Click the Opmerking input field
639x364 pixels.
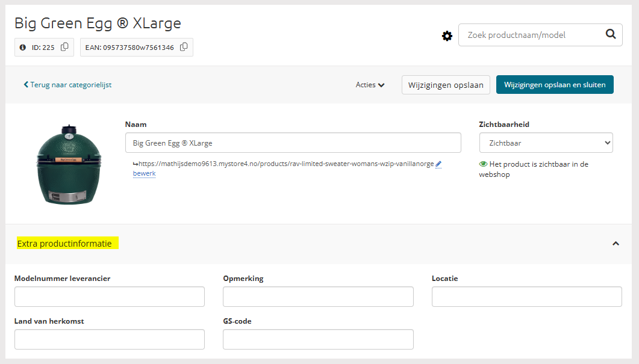318,297
